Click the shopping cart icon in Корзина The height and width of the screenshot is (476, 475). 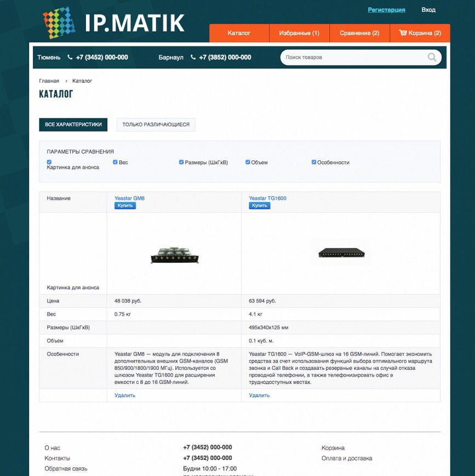403,33
